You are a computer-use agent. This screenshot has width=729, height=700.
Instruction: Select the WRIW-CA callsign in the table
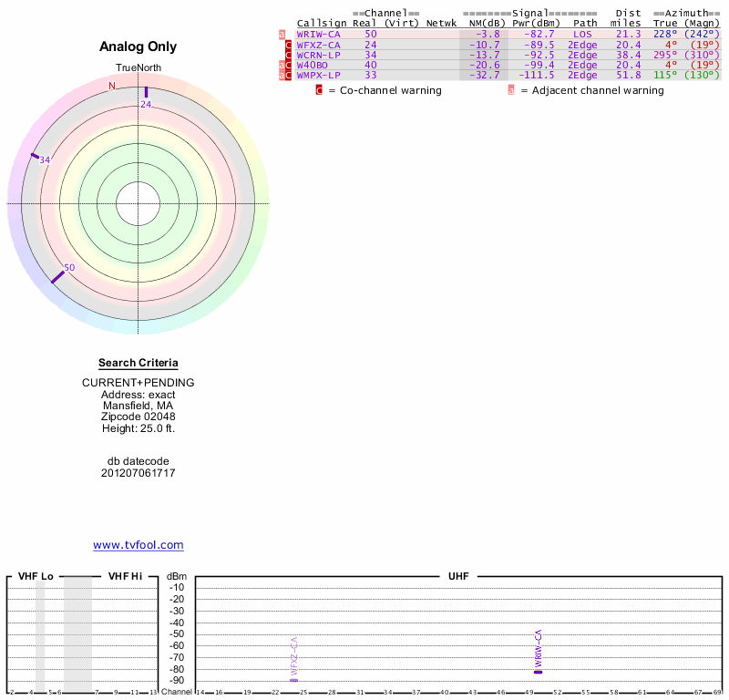click(318, 35)
